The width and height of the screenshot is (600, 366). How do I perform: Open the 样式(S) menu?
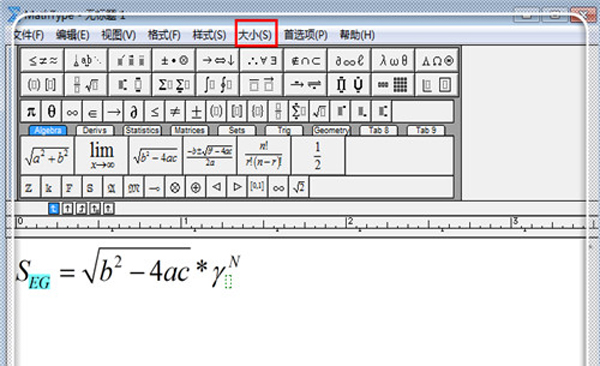[x=209, y=35]
